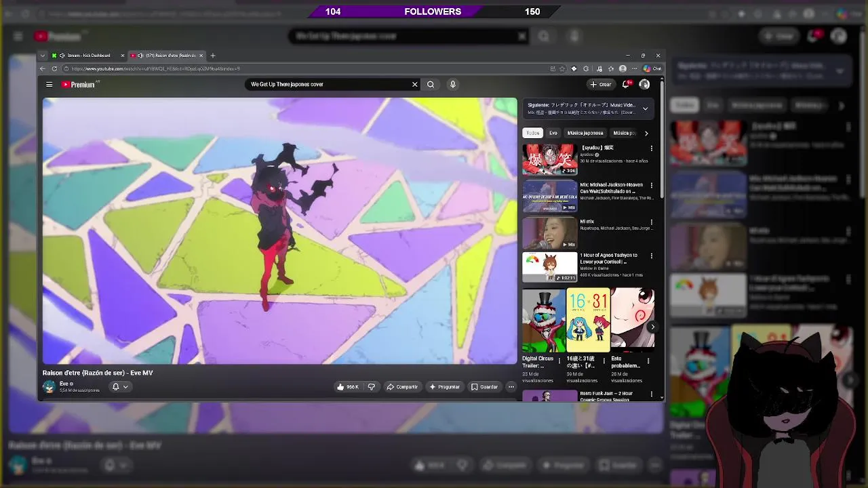The image size is (868, 488).
Task: Open browser profile icon in toolbar
Action: [623, 68]
